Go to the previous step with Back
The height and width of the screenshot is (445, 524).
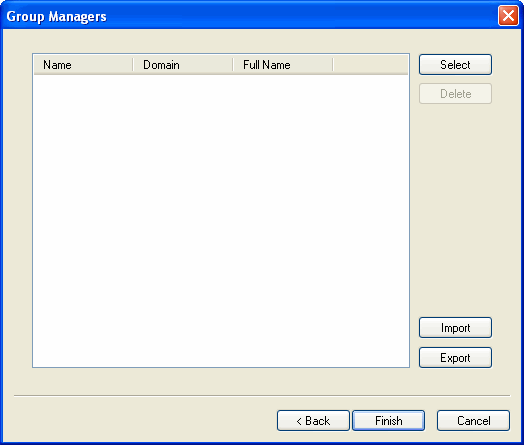[313, 421]
